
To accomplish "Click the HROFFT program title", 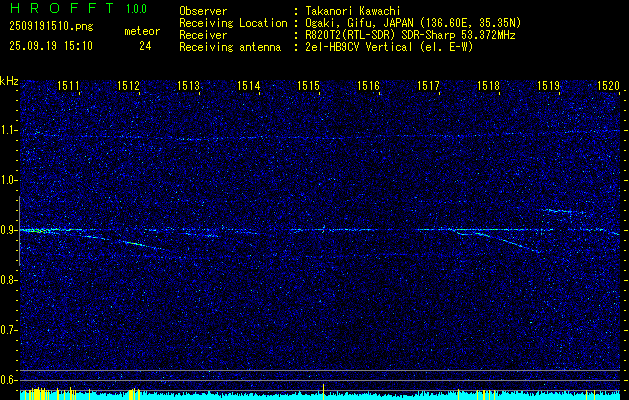I will 61,8.
